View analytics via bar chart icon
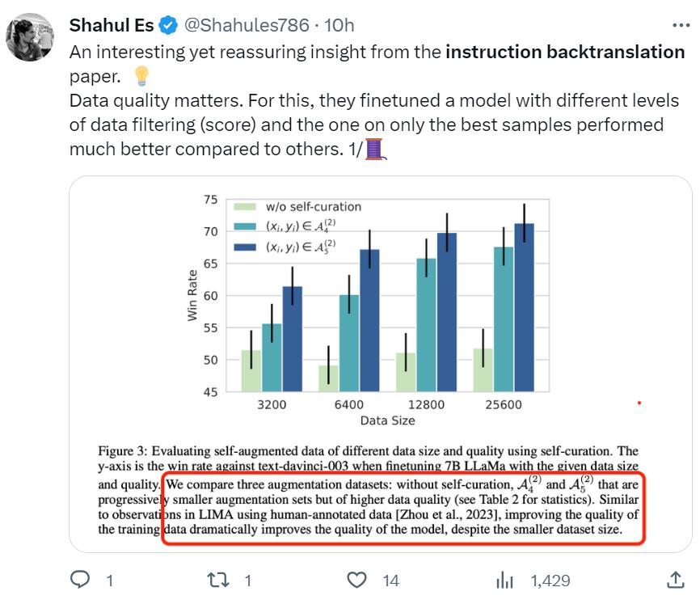 pyautogui.click(x=504, y=580)
